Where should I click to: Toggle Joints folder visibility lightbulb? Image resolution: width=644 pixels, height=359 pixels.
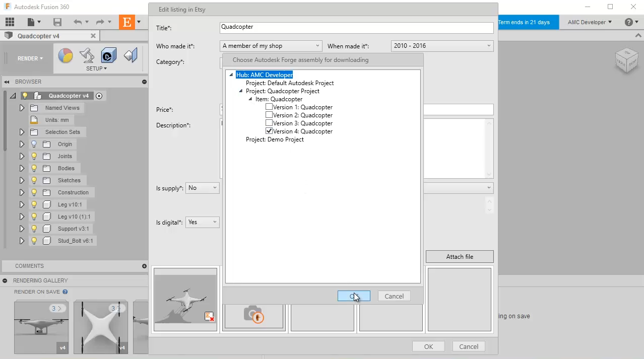click(x=34, y=156)
